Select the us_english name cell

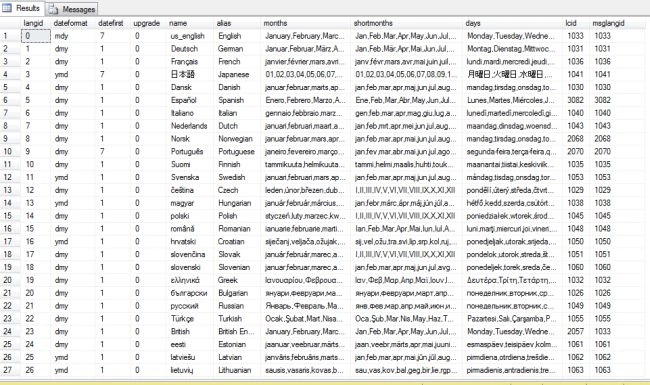pyautogui.click(x=188, y=36)
